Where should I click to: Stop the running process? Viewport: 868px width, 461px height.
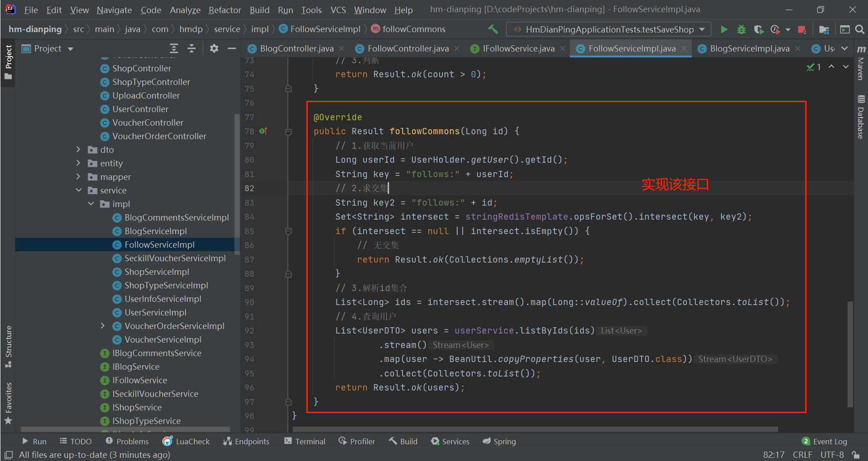point(802,29)
